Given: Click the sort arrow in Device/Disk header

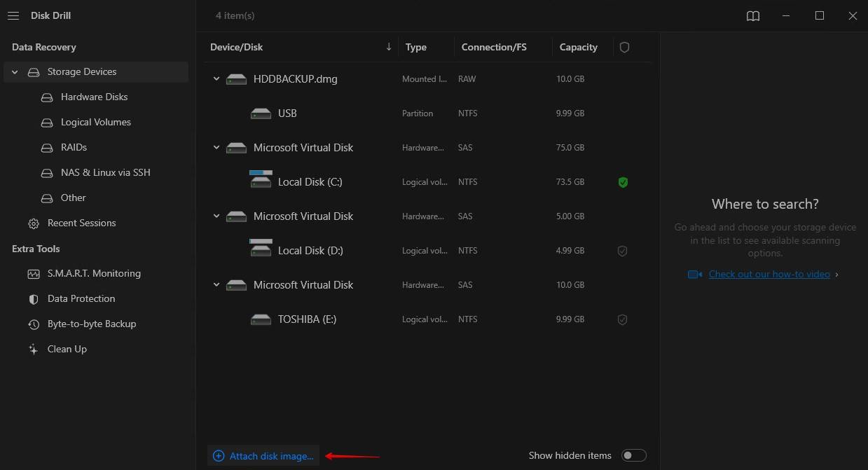Looking at the screenshot, I should (389, 47).
